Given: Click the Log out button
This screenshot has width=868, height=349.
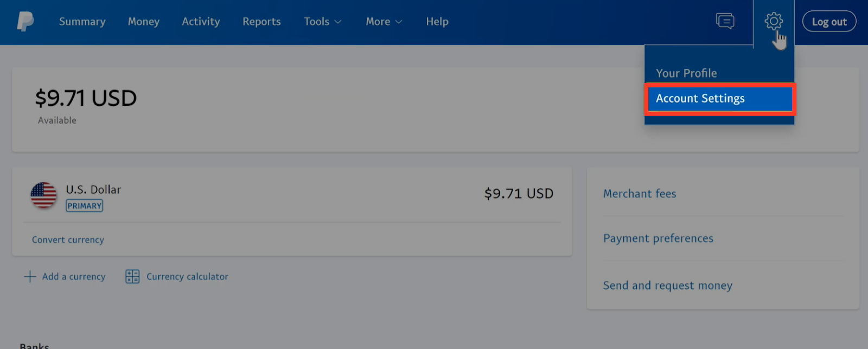Looking at the screenshot, I should 829,22.
